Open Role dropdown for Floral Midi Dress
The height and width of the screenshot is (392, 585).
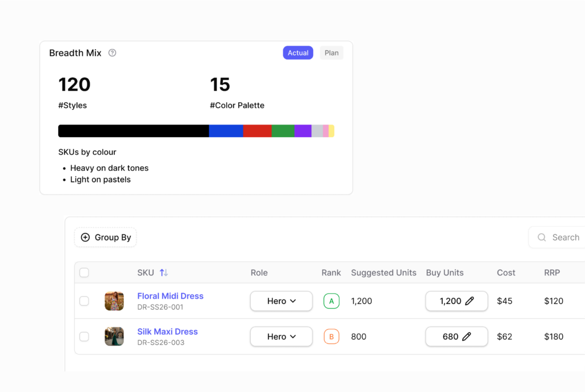[281, 301]
